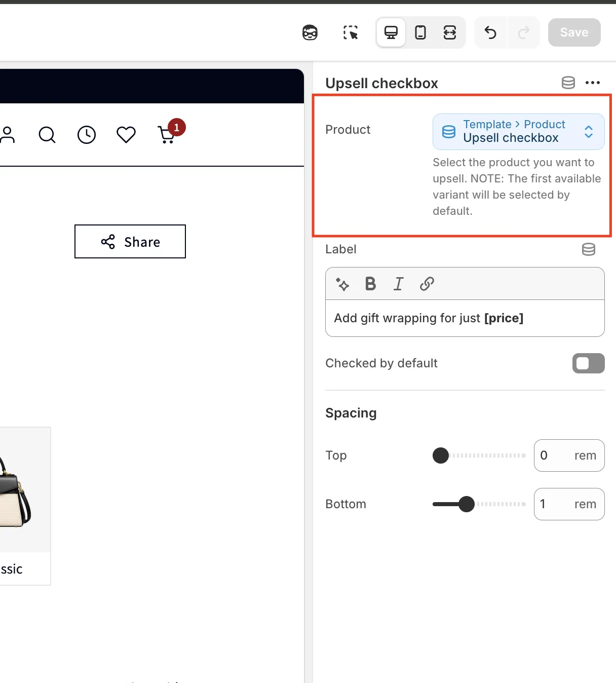Switch to mobile preview mode
Viewport: 616px width, 683px height.
pyautogui.click(x=420, y=33)
